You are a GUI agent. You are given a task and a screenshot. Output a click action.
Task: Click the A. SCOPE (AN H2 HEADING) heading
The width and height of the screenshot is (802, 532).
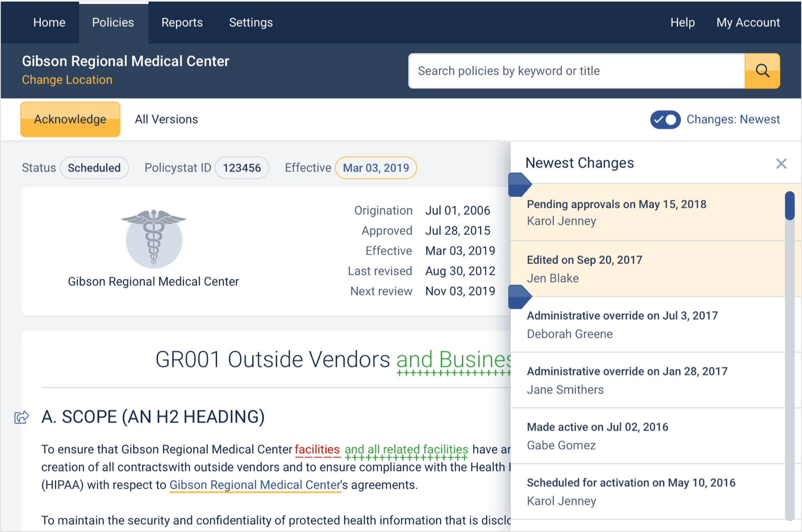click(153, 417)
